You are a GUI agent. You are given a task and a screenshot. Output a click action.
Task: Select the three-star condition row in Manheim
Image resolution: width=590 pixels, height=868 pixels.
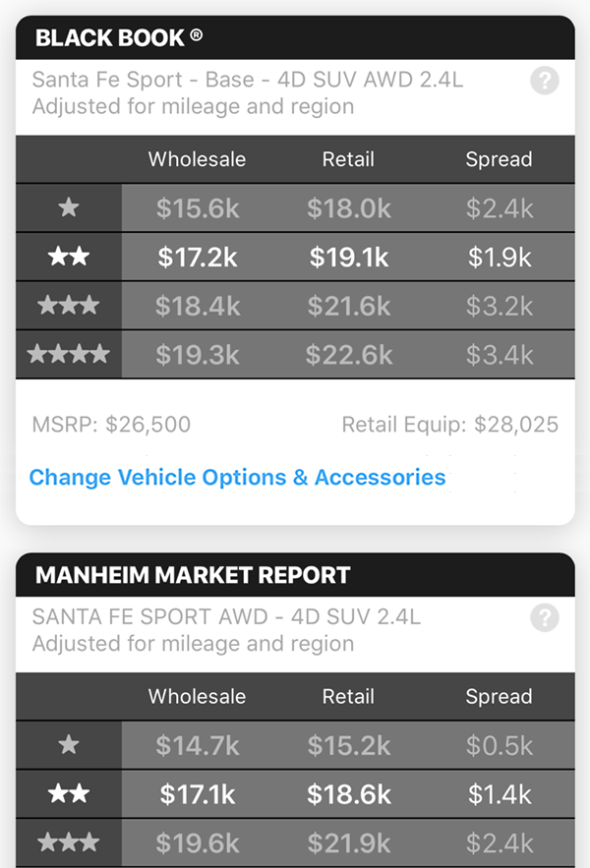click(69, 842)
